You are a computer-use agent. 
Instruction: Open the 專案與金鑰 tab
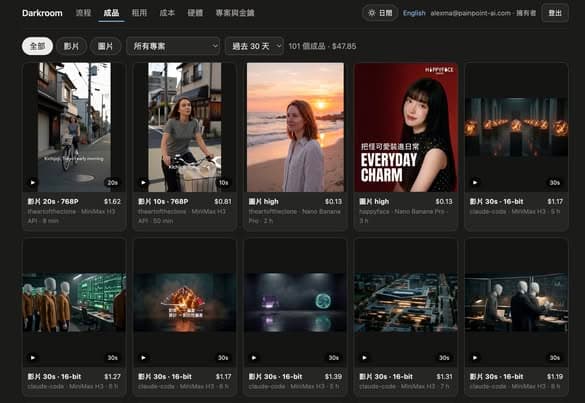pyautogui.click(x=235, y=13)
